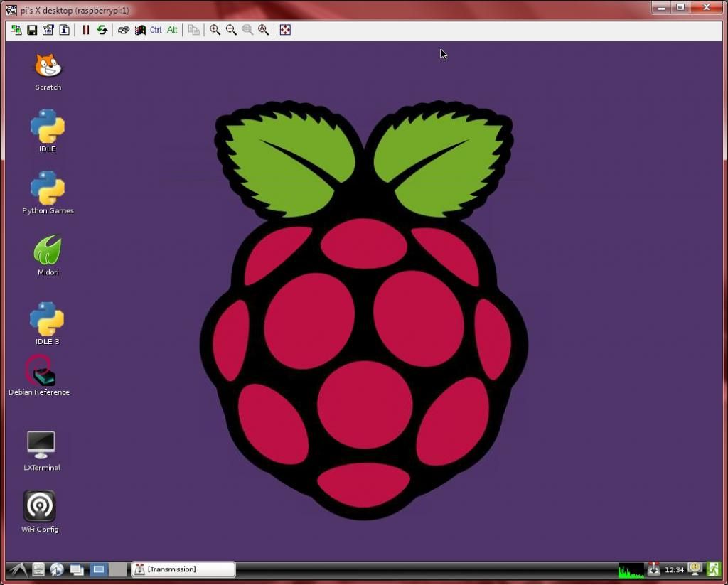This screenshot has height=585, width=728.
Task: Show connection info icon
Action: click(x=64, y=30)
